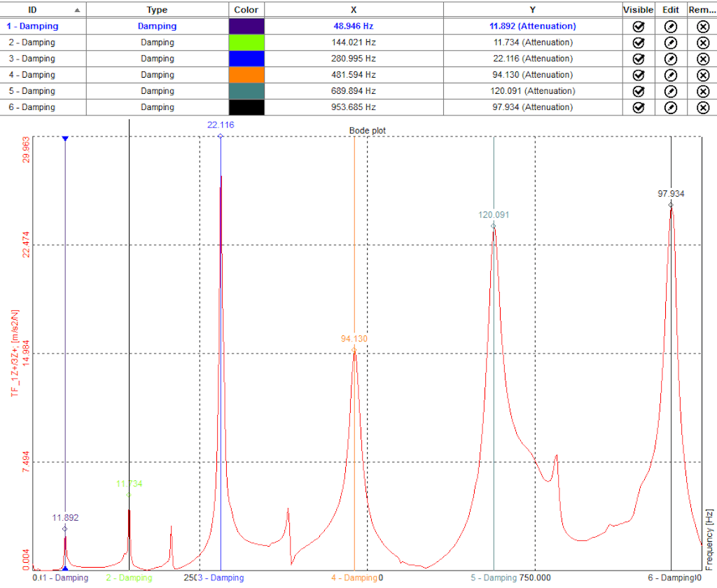Click the black color swatch of marker 6
The width and height of the screenshot is (717, 588).
246,107
